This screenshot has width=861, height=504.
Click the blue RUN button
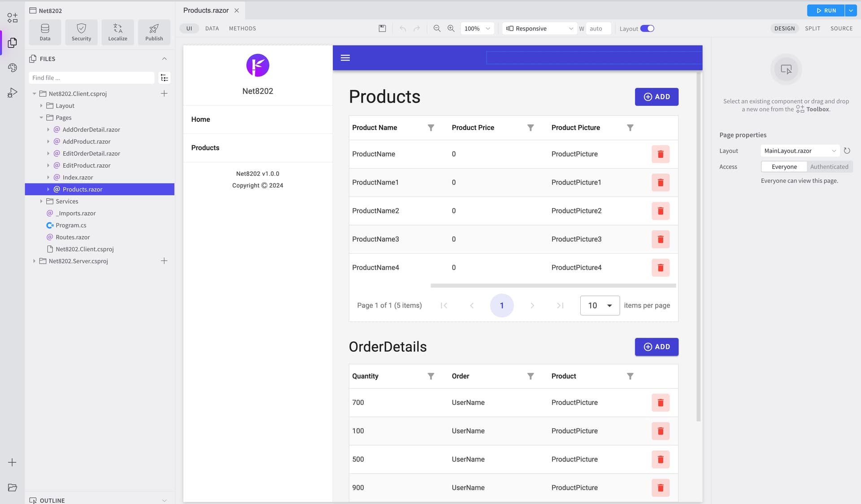(826, 10)
